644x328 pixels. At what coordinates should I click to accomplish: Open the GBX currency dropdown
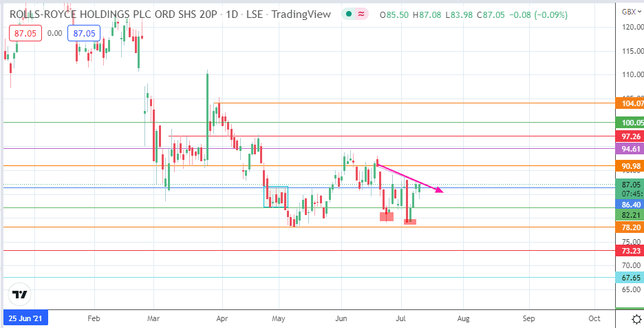(x=632, y=12)
